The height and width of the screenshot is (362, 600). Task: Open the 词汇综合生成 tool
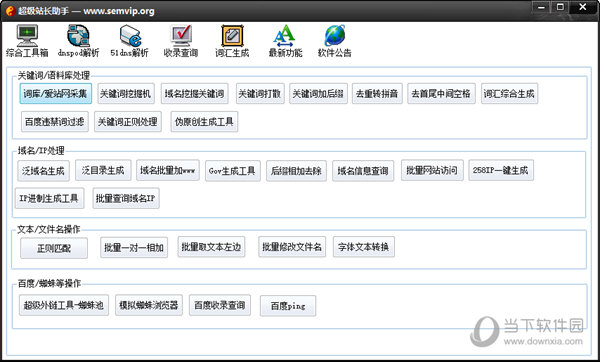(x=509, y=94)
